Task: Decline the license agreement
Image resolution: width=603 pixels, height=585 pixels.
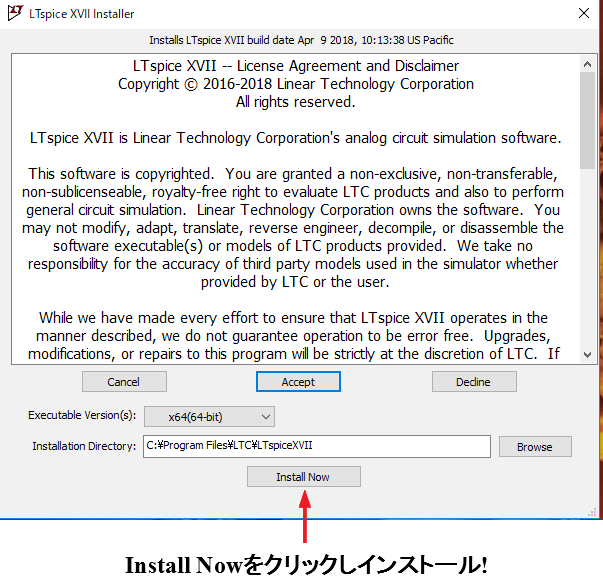Action: (x=474, y=382)
